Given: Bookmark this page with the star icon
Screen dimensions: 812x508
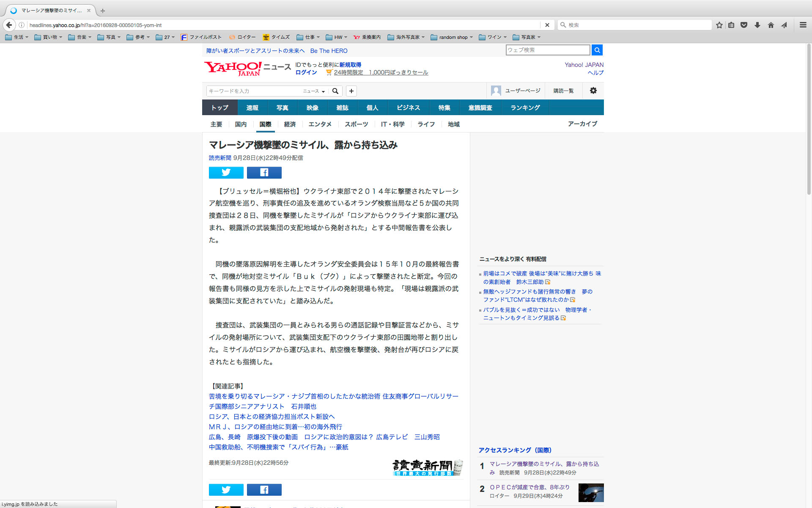Looking at the screenshot, I should tap(719, 25).
